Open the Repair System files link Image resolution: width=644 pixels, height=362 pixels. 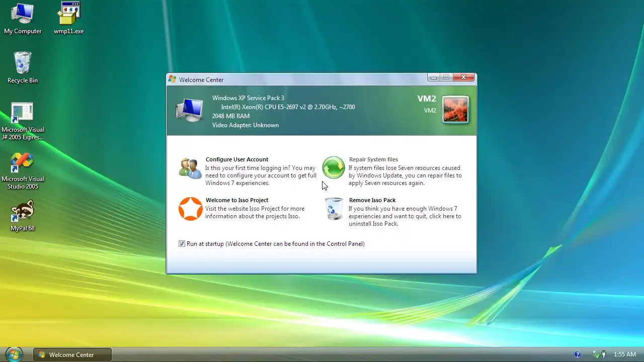(x=373, y=159)
